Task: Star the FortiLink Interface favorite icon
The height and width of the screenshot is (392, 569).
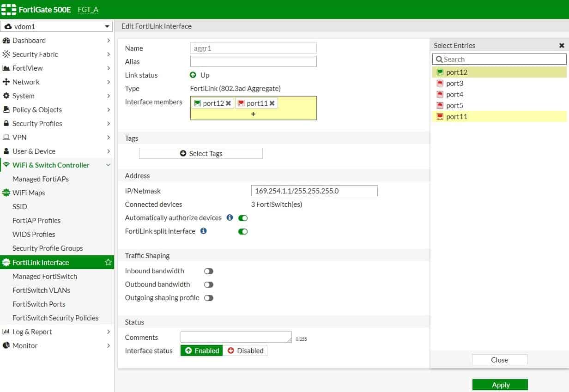Action: click(108, 262)
